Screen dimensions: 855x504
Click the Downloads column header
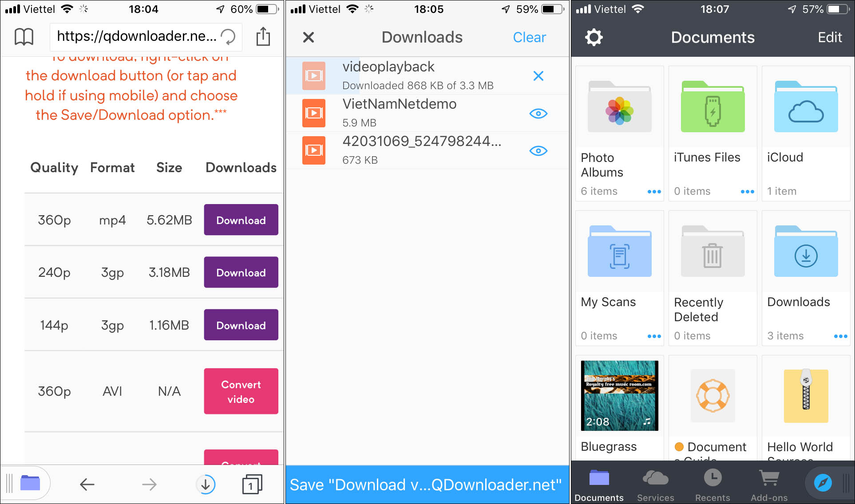click(x=241, y=167)
